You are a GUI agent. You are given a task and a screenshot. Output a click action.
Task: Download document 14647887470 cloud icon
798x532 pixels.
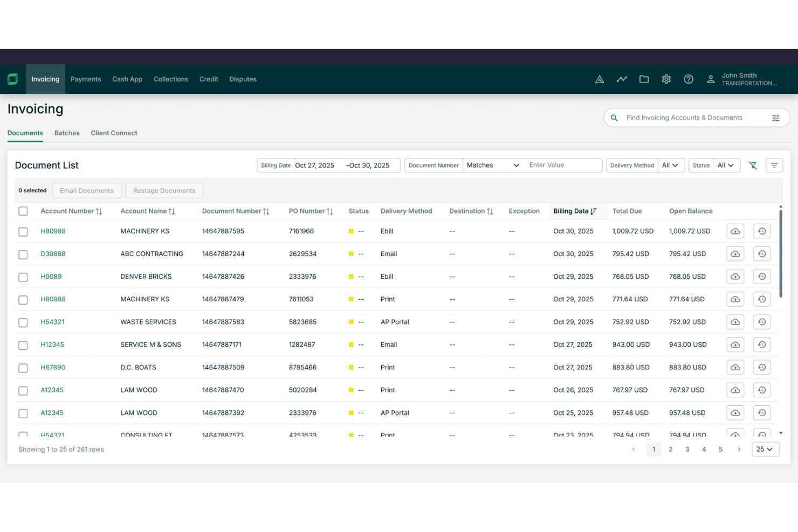point(735,390)
